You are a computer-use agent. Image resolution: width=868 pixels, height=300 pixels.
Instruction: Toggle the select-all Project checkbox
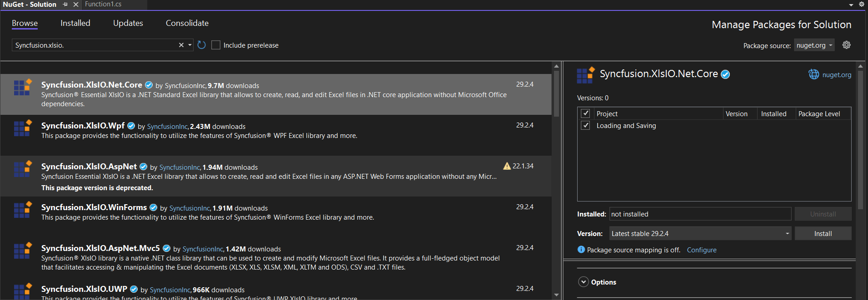point(585,113)
